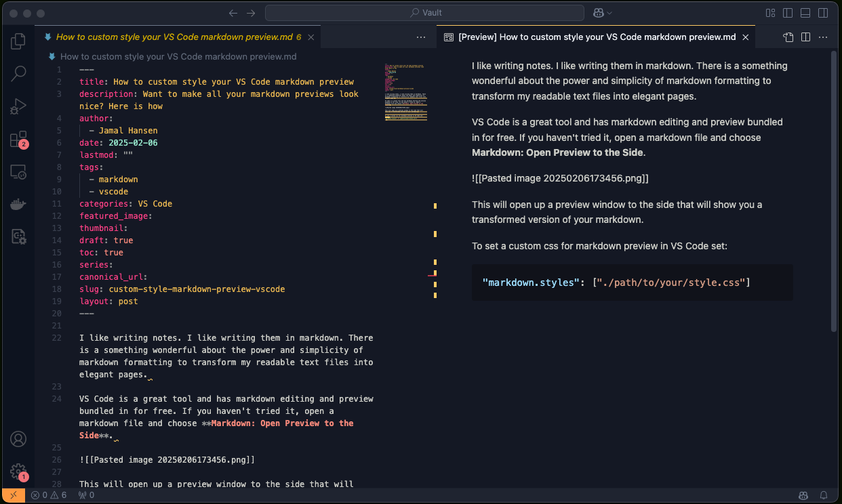Toggle the bottom panel visibility
This screenshot has height=504, width=842.
point(805,13)
